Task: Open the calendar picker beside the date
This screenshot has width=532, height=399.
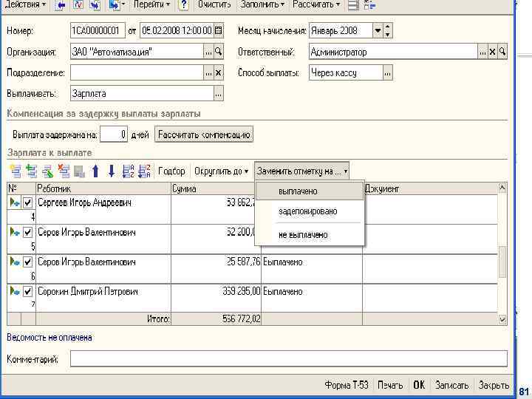Action: (x=219, y=30)
